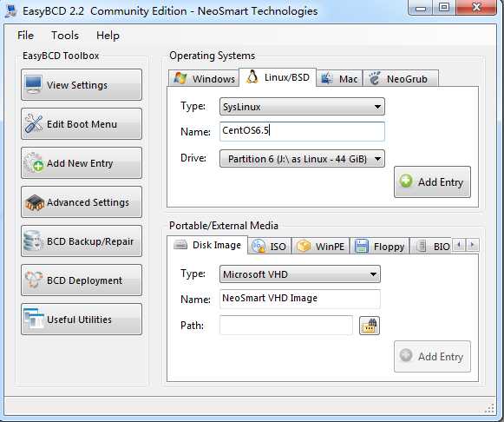Click the green plus icon on Add Entry
The image size is (504, 422).
(x=406, y=181)
